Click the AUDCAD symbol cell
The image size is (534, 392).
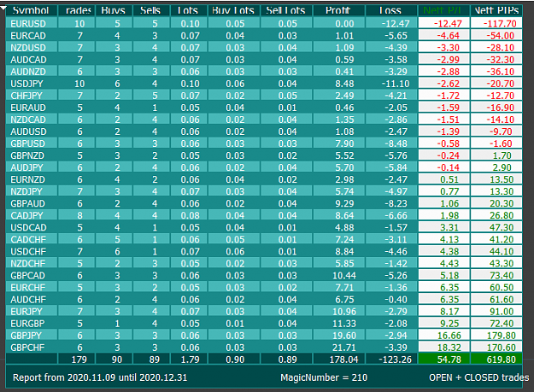coord(32,60)
